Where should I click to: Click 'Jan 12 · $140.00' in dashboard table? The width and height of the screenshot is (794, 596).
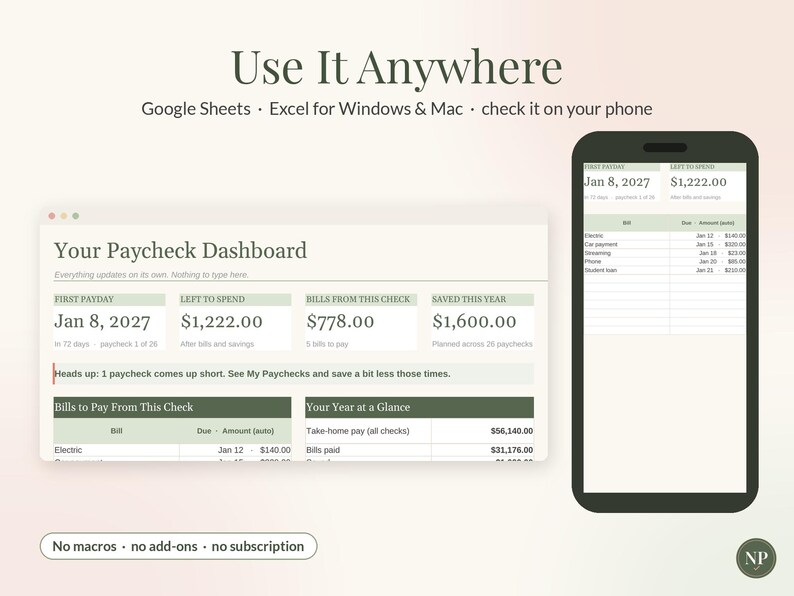pyautogui.click(x=254, y=450)
